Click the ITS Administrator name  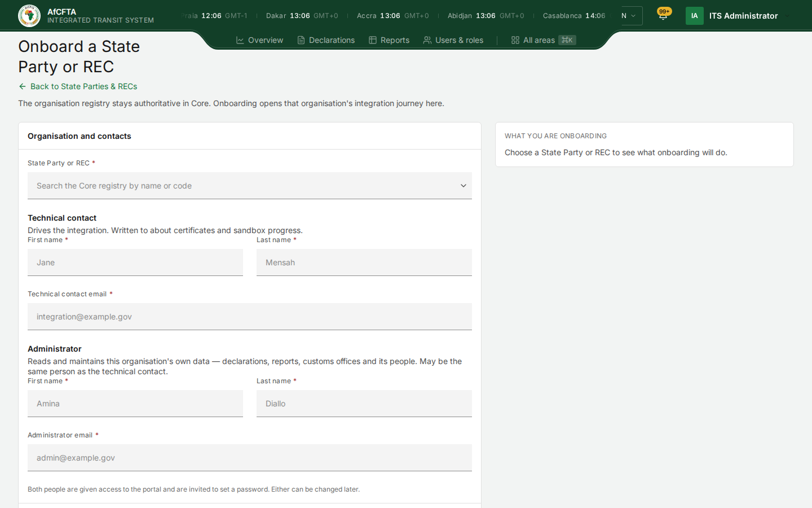744,16
